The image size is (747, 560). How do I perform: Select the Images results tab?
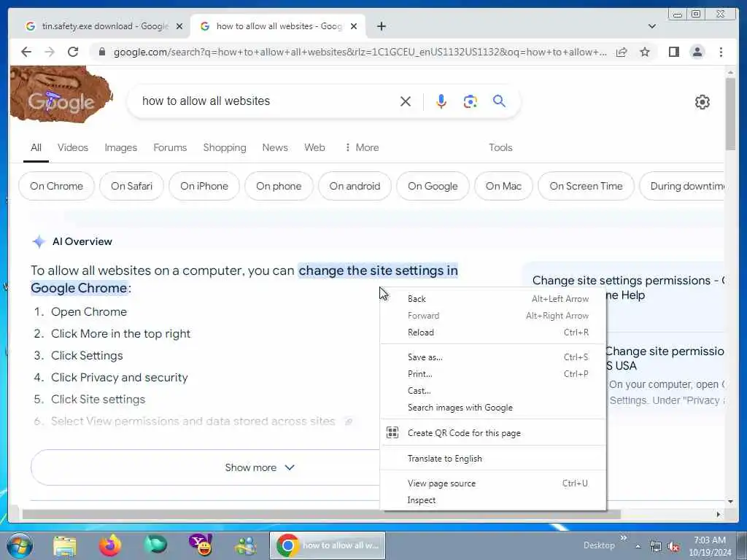tap(120, 147)
